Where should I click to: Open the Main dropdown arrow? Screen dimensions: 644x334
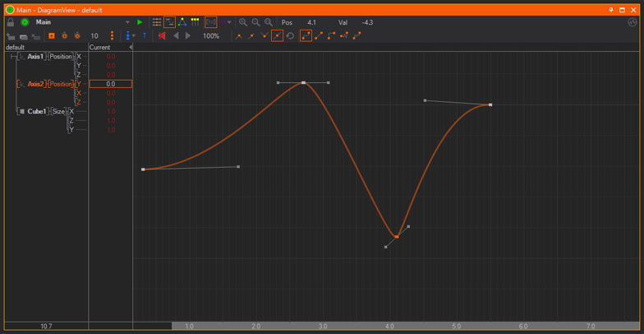click(127, 22)
